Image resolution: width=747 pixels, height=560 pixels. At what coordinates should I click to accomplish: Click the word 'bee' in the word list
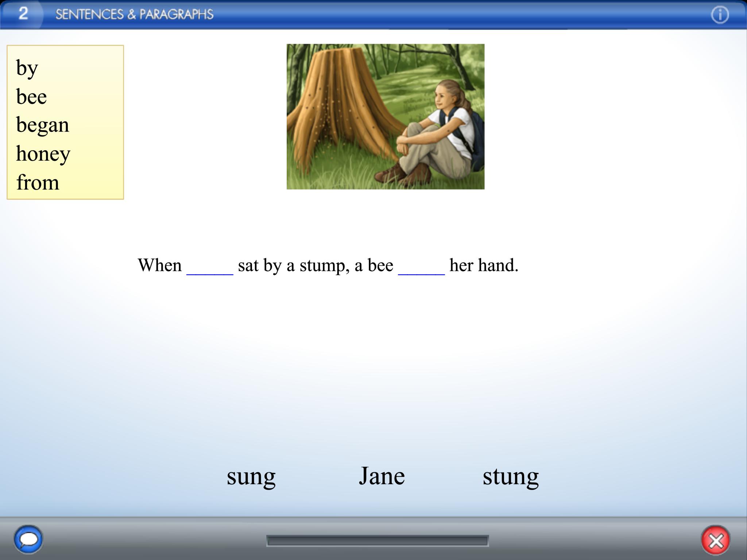[31, 96]
